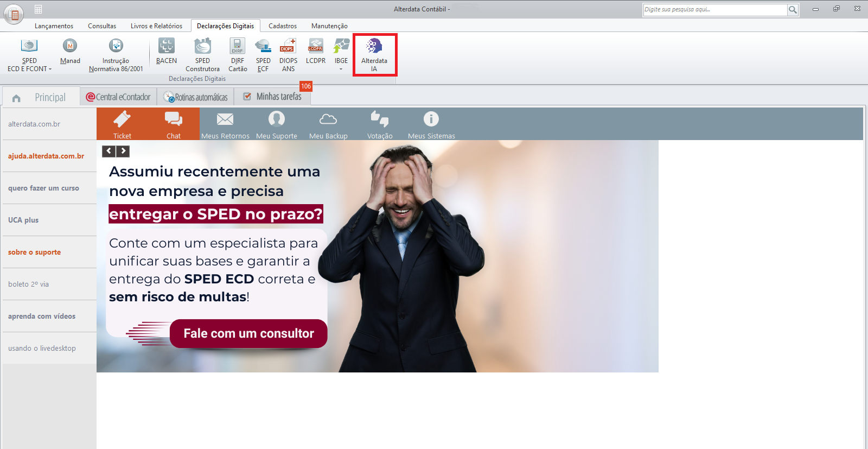
Task: Click the search magnifier icon
Action: (x=793, y=10)
